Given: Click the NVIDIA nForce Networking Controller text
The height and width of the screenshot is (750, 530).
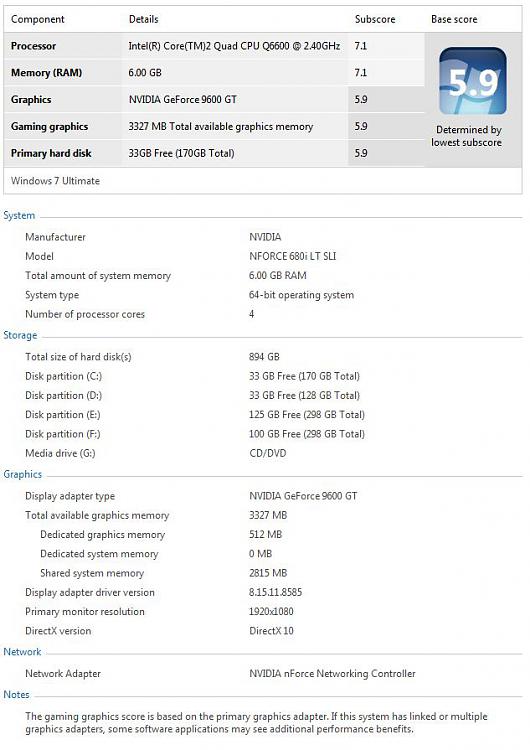Looking at the screenshot, I should point(332,673).
